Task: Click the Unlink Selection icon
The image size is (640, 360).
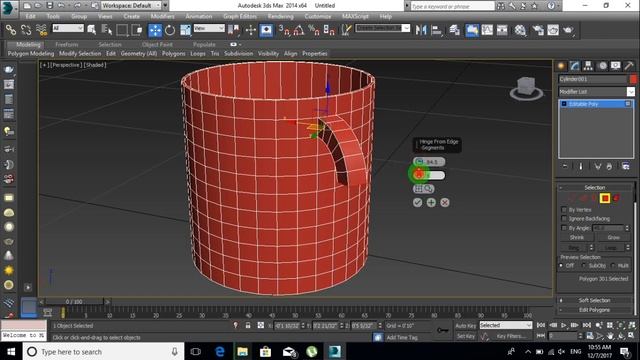Action: pos(26,30)
